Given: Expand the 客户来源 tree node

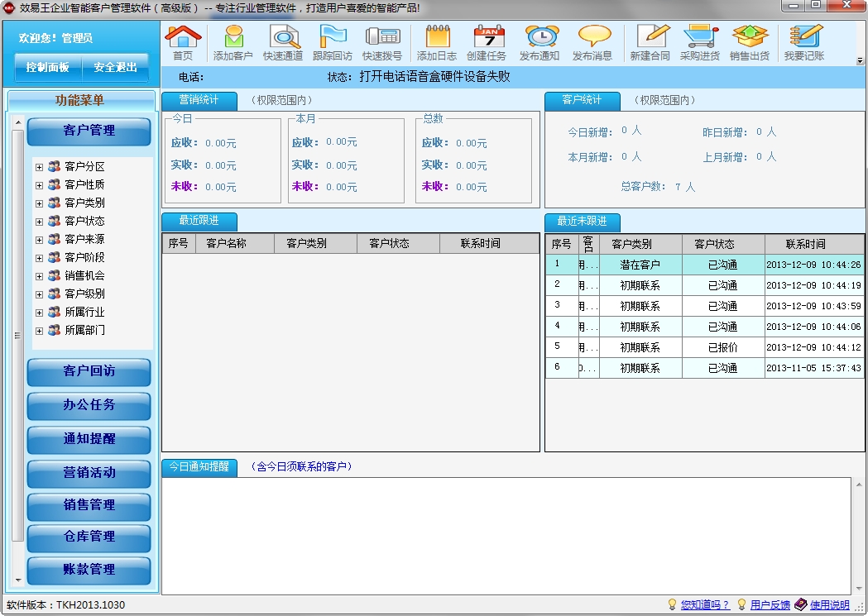Looking at the screenshot, I should click(x=39, y=240).
